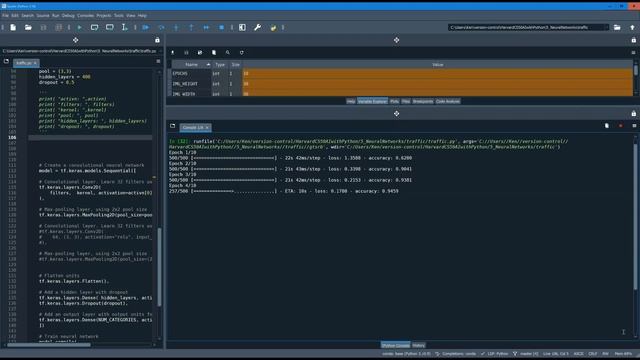Viewport: 640px width, 360px height.
Task: Open IPython console options hamburger menu
Action: point(634,126)
